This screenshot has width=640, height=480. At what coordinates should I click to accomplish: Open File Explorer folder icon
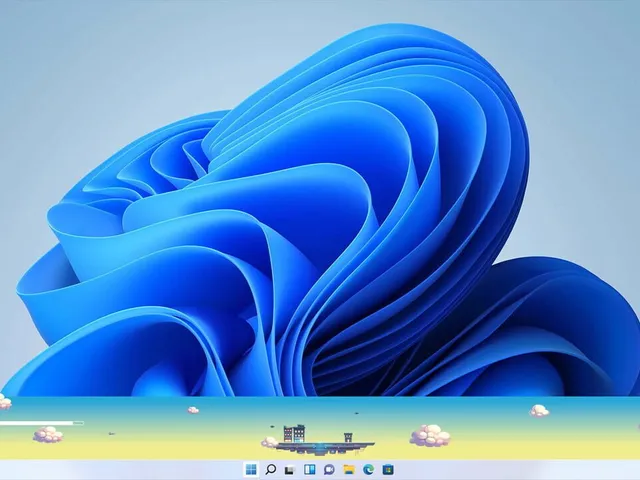pos(349,470)
